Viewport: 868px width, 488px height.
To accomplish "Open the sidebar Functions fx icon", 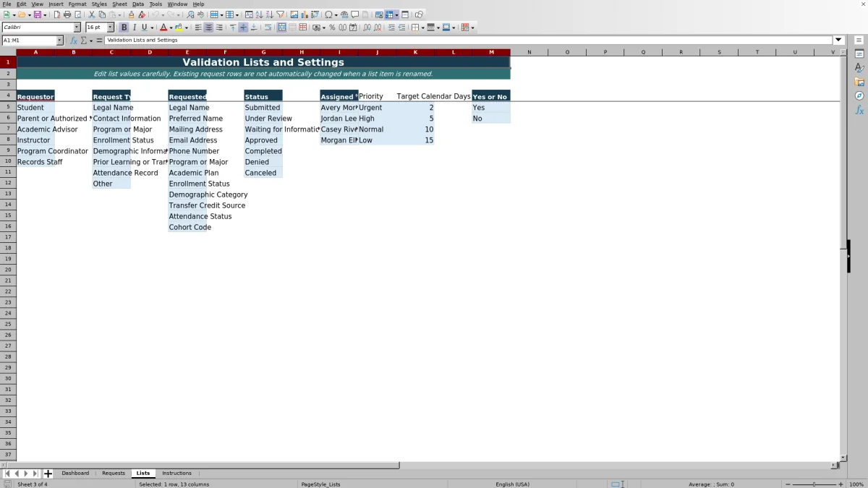I will click(859, 110).
